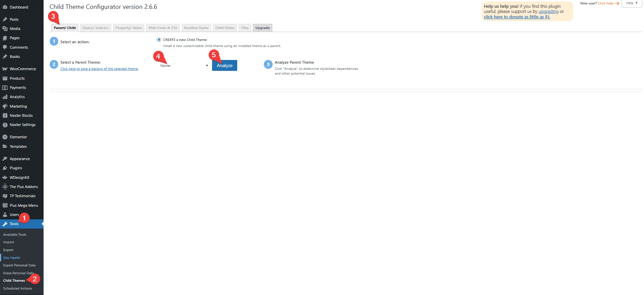Image resolution: width=644 pixels, height=295 pixels.
Task: Click the Templates folder icon
Action: [x=5, y=146]
